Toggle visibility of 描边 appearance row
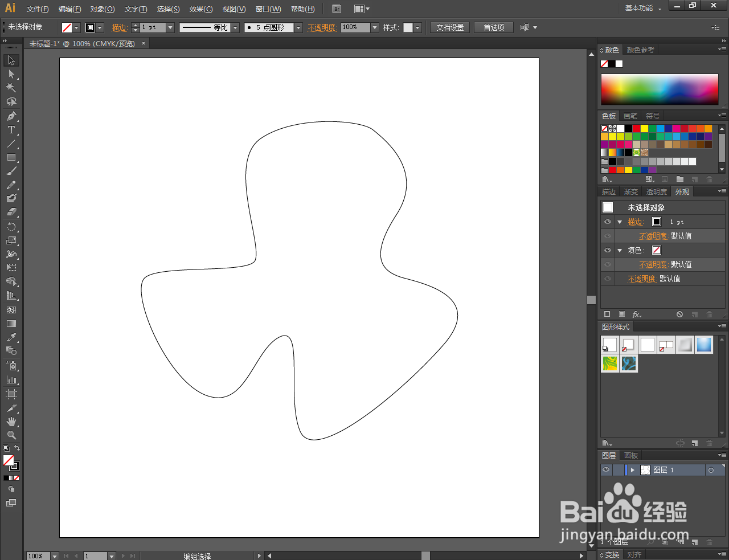The width and height of the screenshot is (729, 560). [608, 222]
